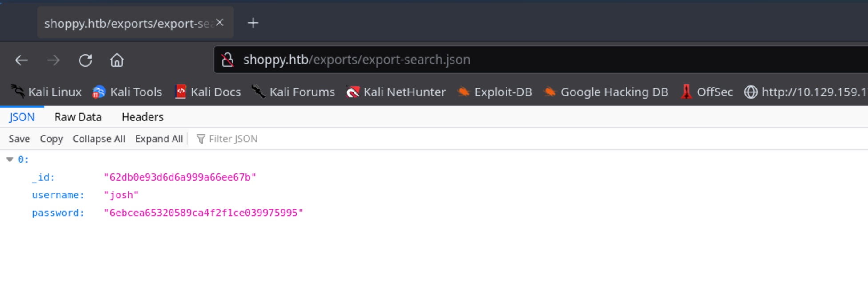Switch to the JSON viewer tab
This screenshot has height=305, width=868.
click(22, 117)
